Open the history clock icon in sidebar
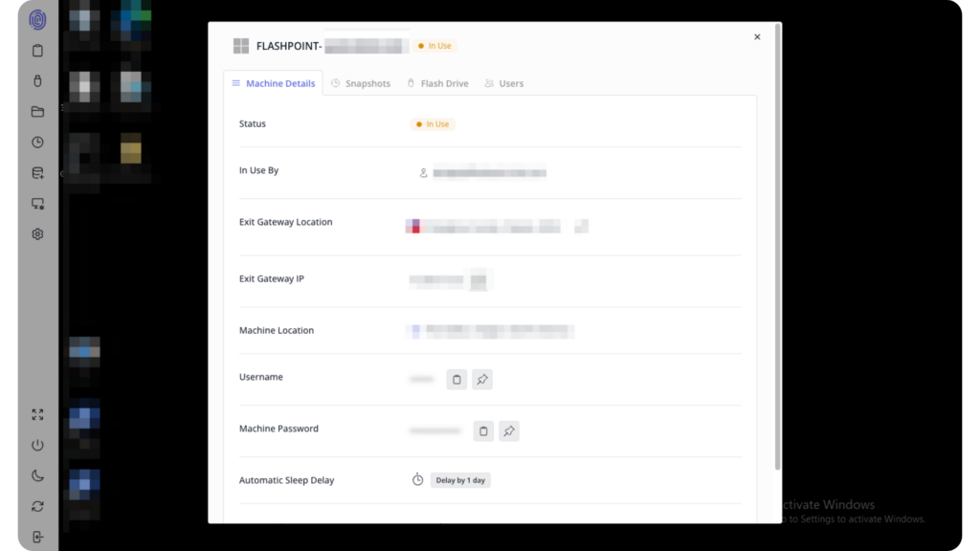The width and height of the screenshot is (980, 551). click(x=37, y=143)
